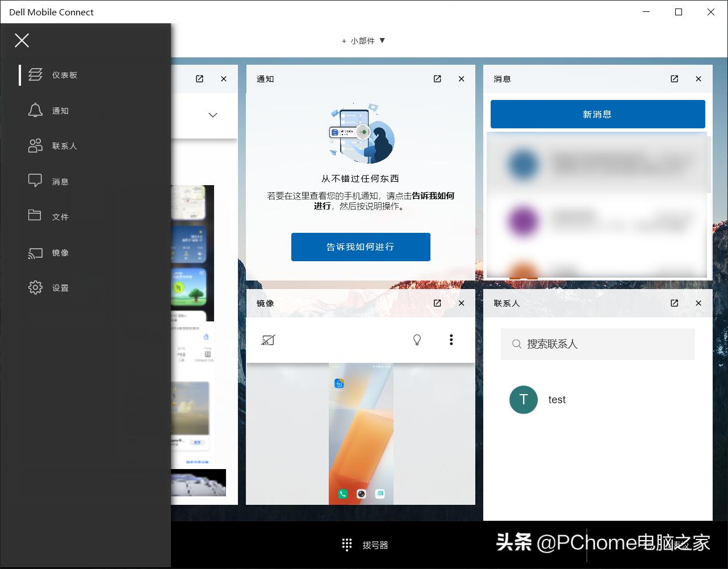Open 联系人 contacts icon in sidebar
728x569 pixels.
pos(35,145)
